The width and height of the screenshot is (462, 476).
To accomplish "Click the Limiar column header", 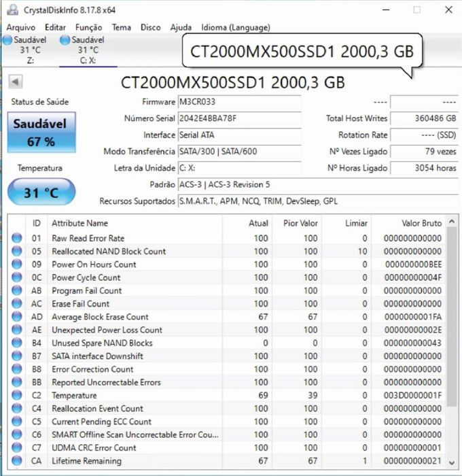I will point(346,223).
